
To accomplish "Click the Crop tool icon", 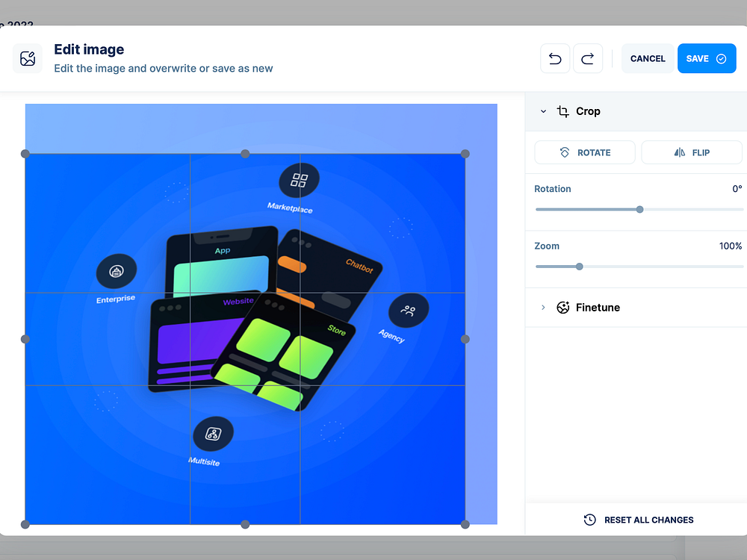I will pos(563,111).
